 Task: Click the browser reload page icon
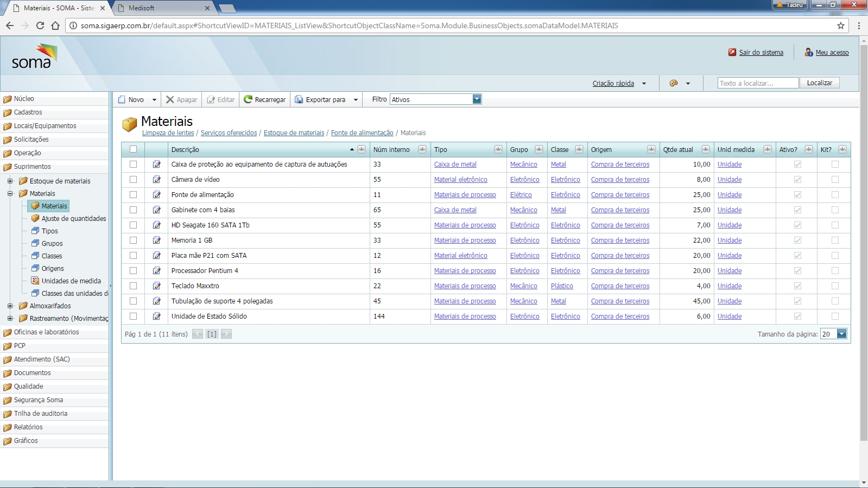40,26
